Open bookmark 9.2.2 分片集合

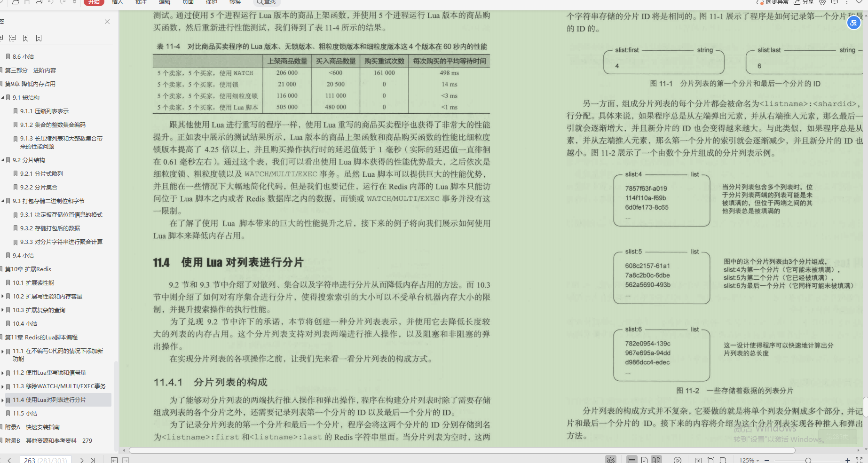point(39,188)
